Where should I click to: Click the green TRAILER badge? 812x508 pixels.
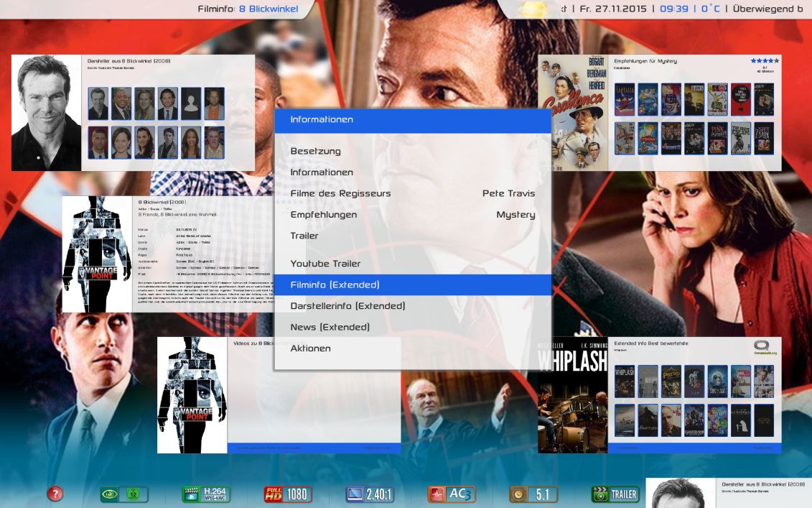click(x=615, y=494)
